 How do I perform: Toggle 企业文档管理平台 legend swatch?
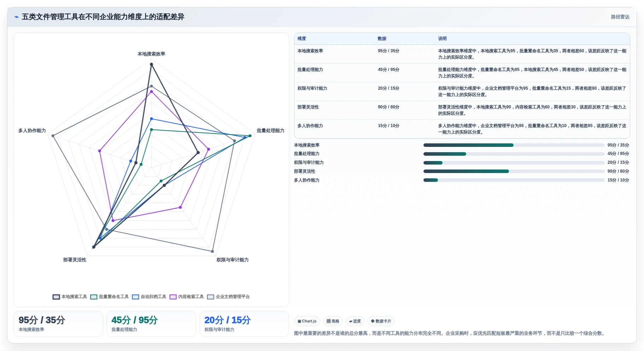211,297
